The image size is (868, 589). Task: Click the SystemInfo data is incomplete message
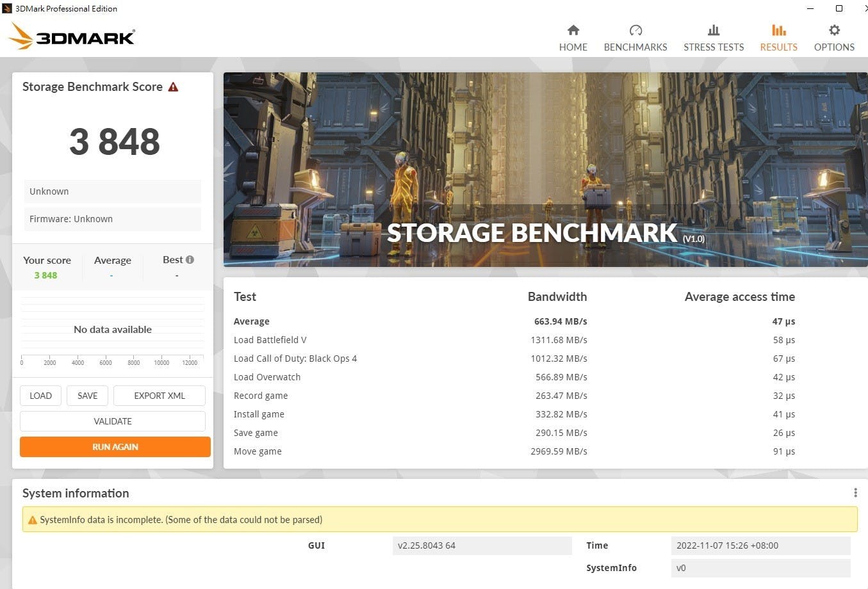click(x=181, y=520)
